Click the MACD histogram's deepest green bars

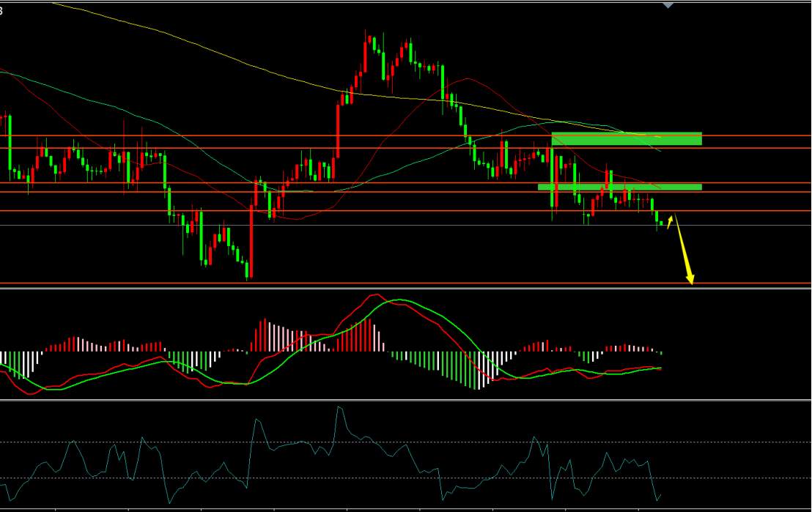475,370
